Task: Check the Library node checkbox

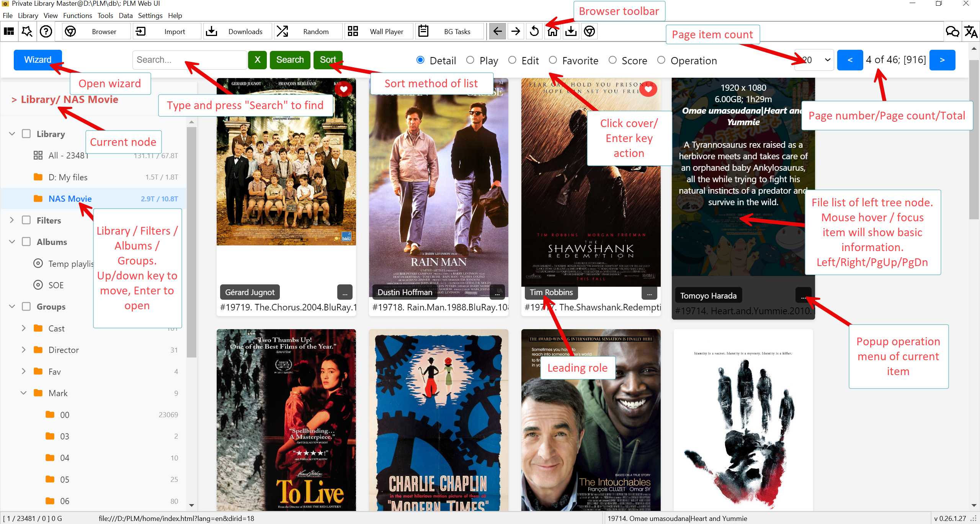Action: 26,134
